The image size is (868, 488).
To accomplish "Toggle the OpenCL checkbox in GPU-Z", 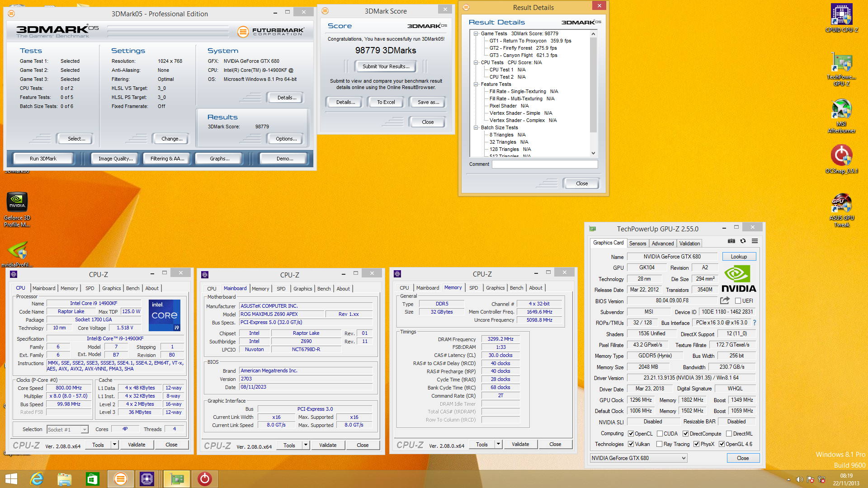I will [x=631, y=434].
